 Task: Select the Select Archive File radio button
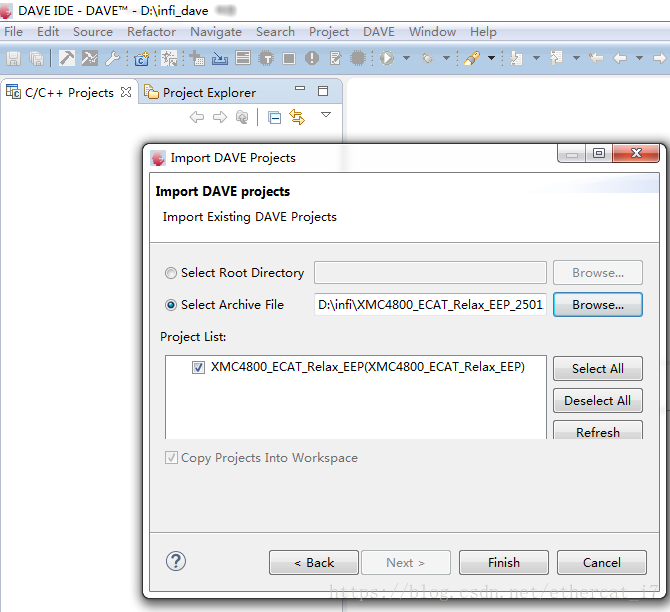tap(170, 305)
